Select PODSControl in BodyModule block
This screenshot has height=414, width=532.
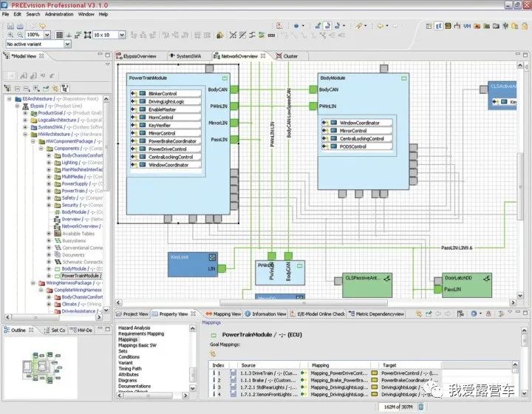click(357, 146)
